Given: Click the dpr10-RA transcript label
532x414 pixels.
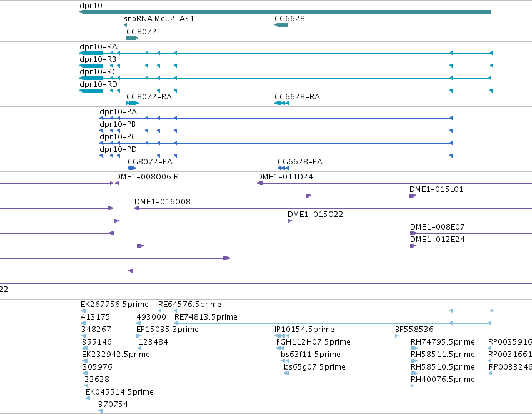Looking at the screenshot, I should 98,46.
